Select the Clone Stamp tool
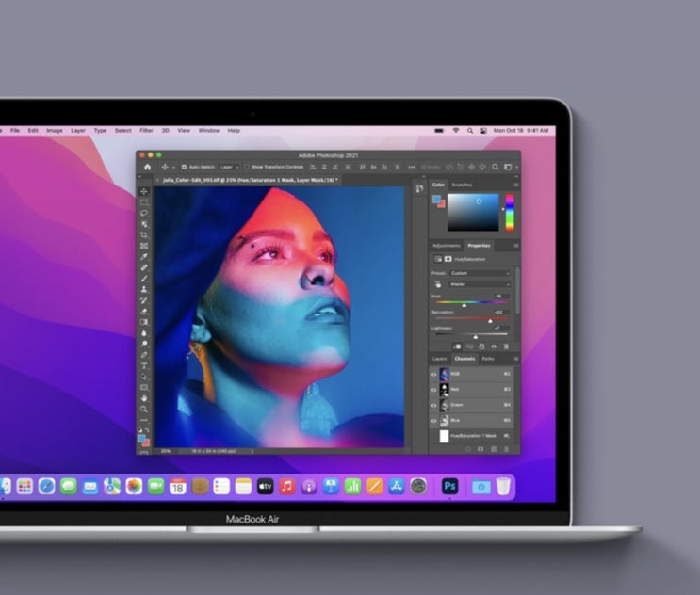 coord(144,289)
